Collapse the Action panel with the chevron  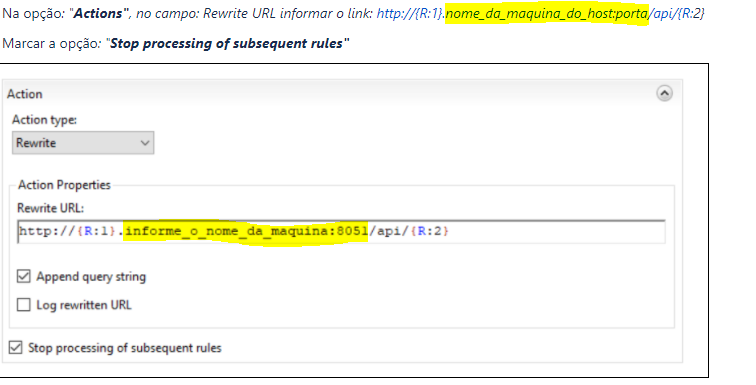664,93
